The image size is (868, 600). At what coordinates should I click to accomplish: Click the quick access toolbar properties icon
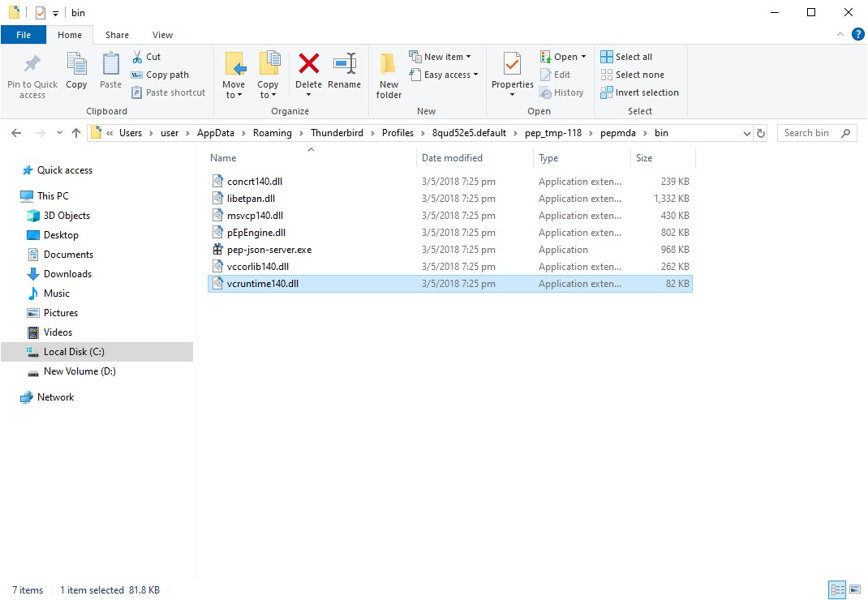pyautogui.click(x=40, y=13)
